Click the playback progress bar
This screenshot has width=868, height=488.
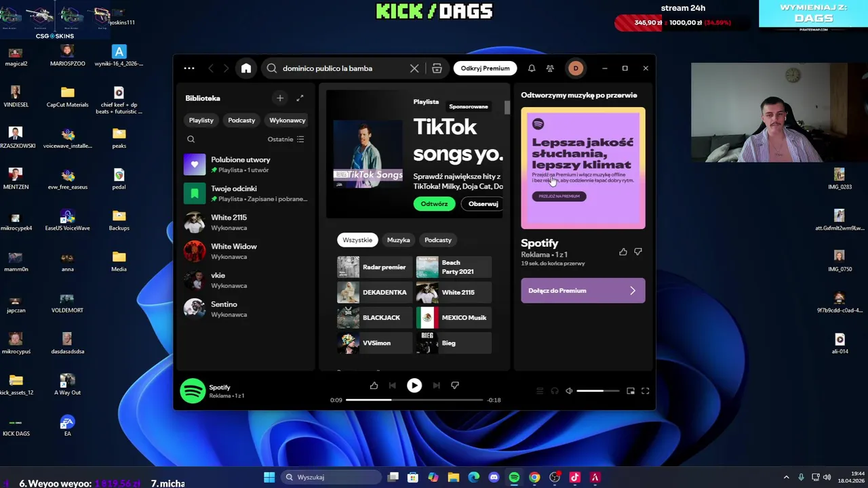click(414, 400)
